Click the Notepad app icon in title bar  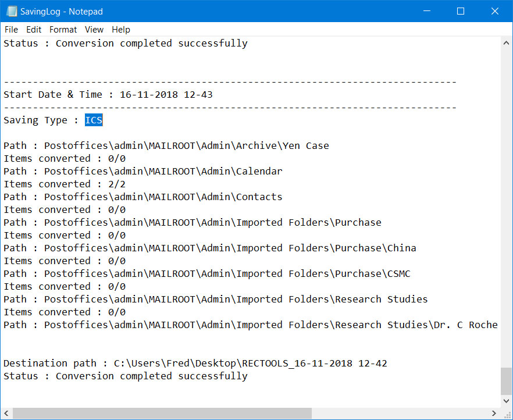pos(12,11)
